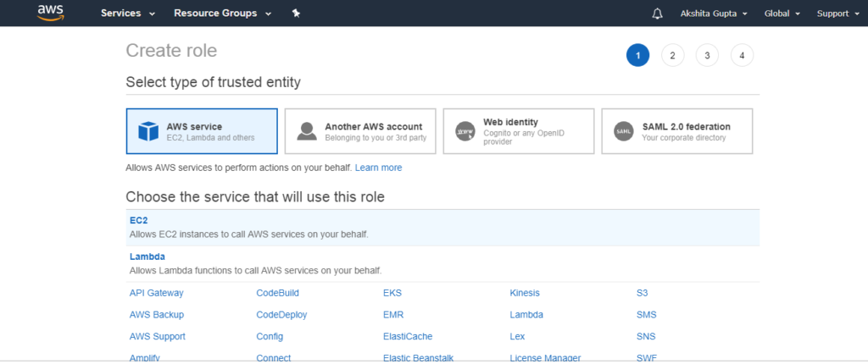This screenshot has height=364, width=868.
Task: Choose EKS service
Action: coord(392,293)
